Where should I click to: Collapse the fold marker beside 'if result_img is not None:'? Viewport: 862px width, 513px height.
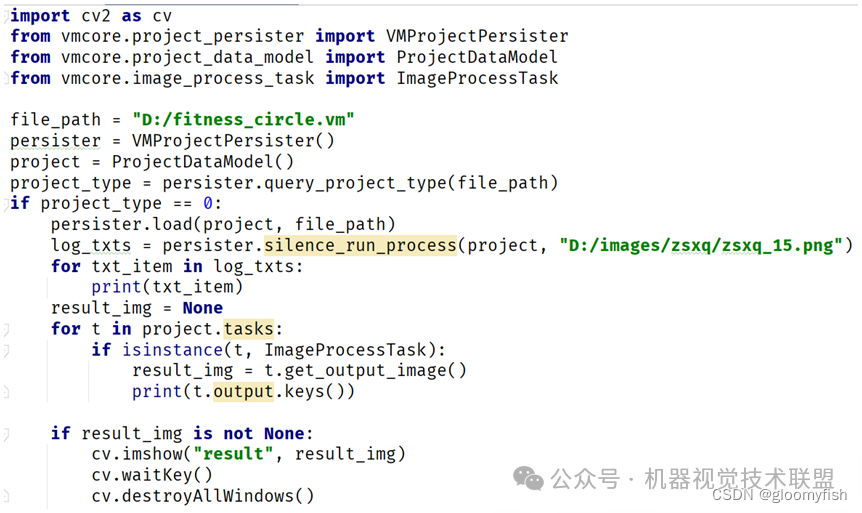pyautogui.click(x=5, y=434)
